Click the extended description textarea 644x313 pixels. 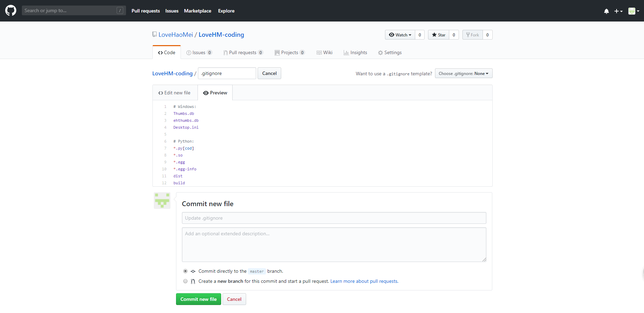coord(334,245)
